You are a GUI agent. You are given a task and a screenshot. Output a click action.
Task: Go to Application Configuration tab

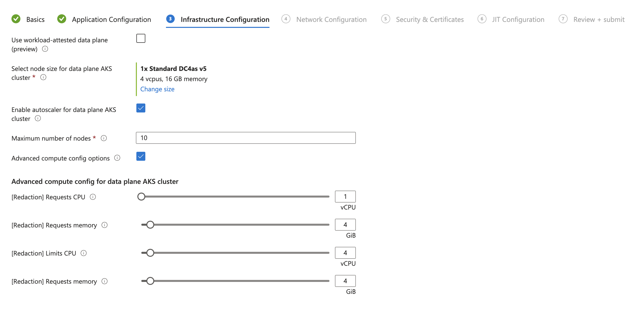[111, 19]
